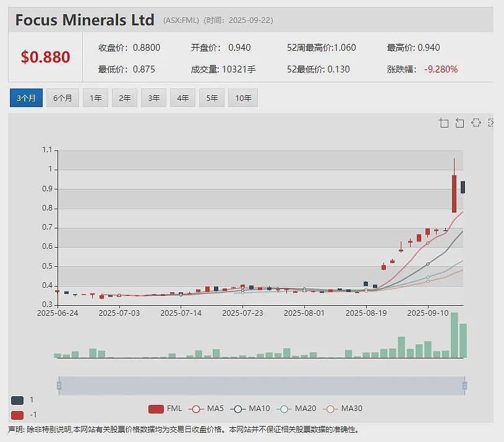Click the area zoom toolbox icon
Image resolution: width=504 pixels, height=442 pixels.
[444, 123]
